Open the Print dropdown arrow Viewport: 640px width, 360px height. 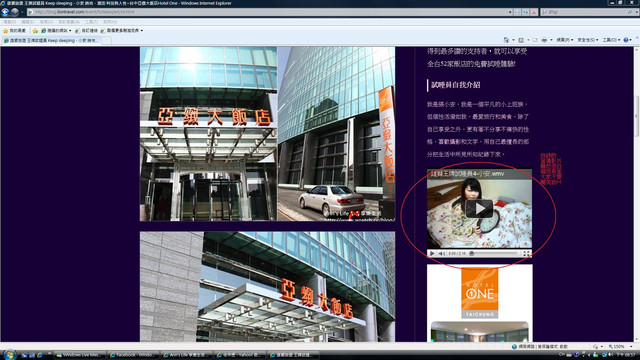551,40
